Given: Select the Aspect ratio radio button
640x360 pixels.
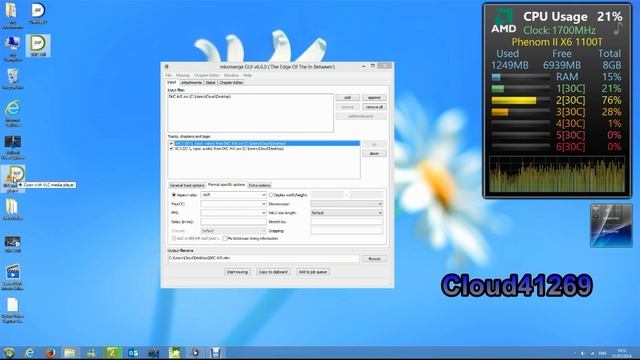Looking at the screenshot, I should pos(174,195).
